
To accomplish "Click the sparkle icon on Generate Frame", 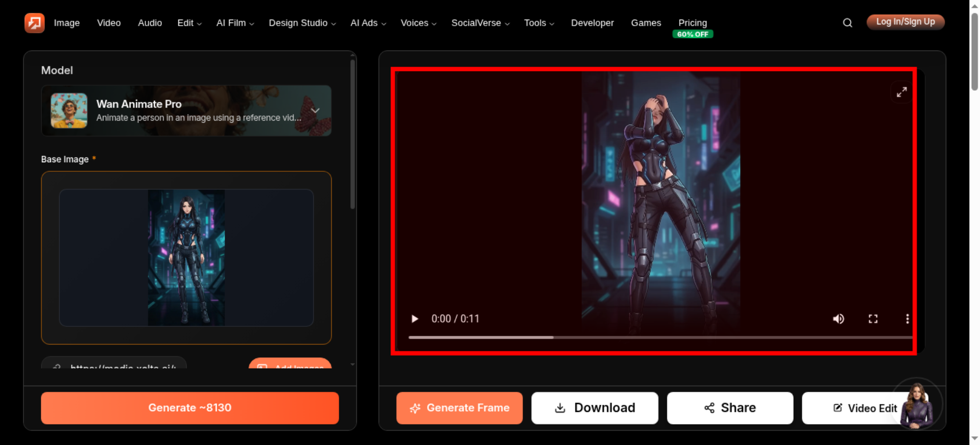I will pyautogui.click(x=415, y=408).
